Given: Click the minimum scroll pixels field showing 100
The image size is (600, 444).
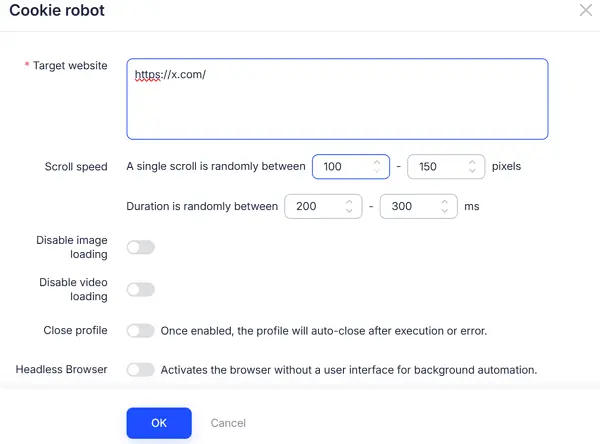Looking at the screenshot, I should tap(342, 166).
